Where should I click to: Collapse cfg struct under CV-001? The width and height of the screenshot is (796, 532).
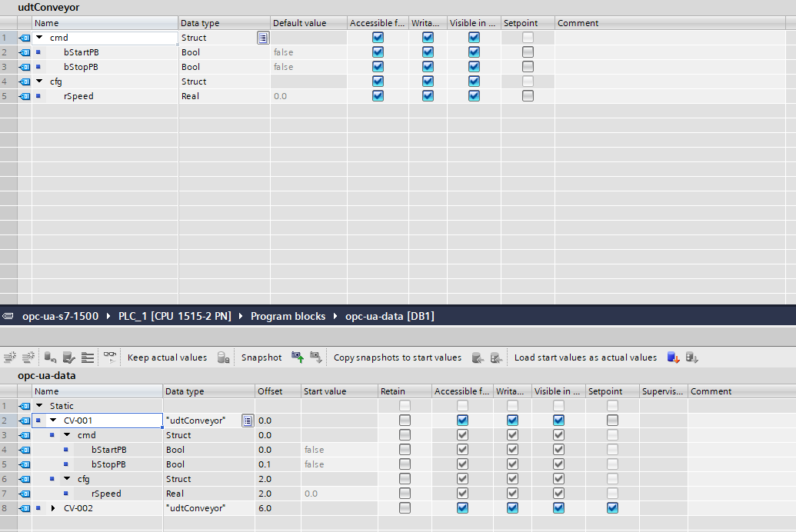tap(67, 479)
